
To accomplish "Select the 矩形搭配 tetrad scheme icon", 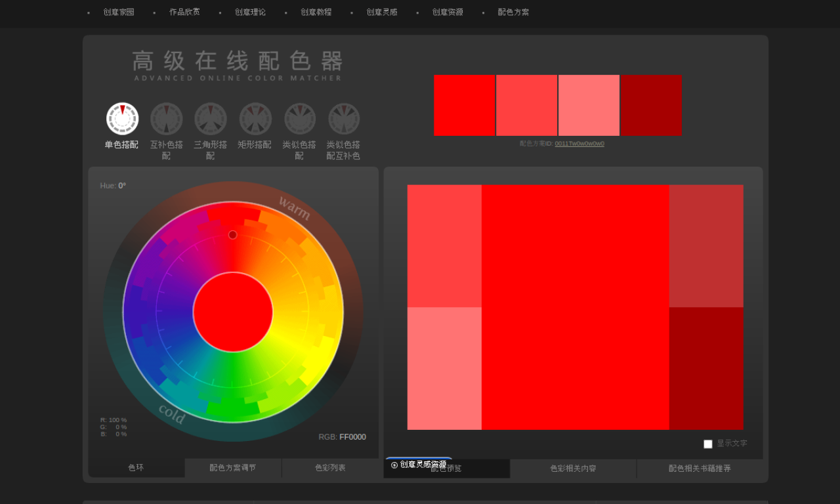I will 255,119.
